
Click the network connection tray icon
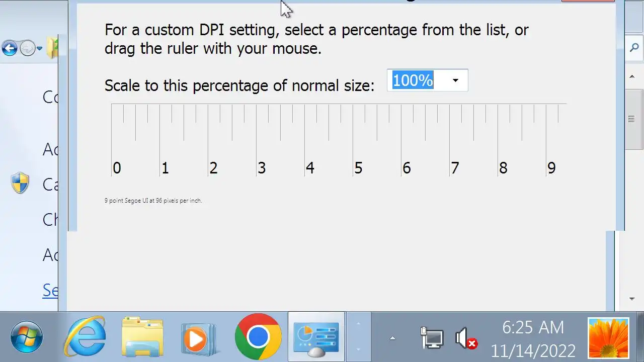(x=432, y=338)
